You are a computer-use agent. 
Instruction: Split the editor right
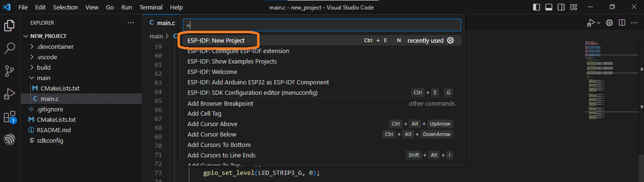[622, 23]
